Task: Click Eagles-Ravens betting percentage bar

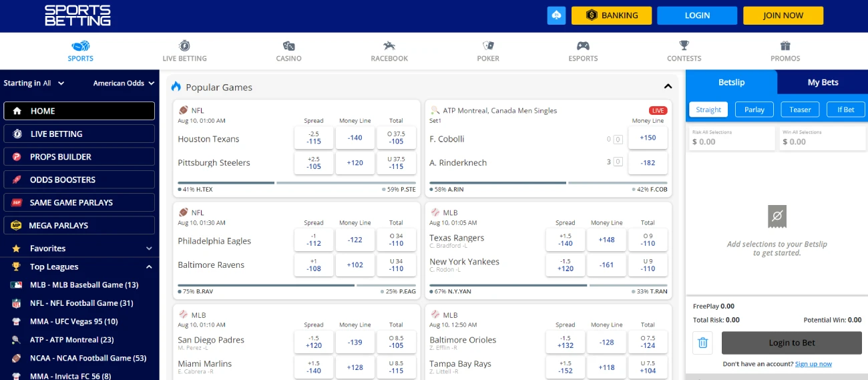Action: point(297,285)
